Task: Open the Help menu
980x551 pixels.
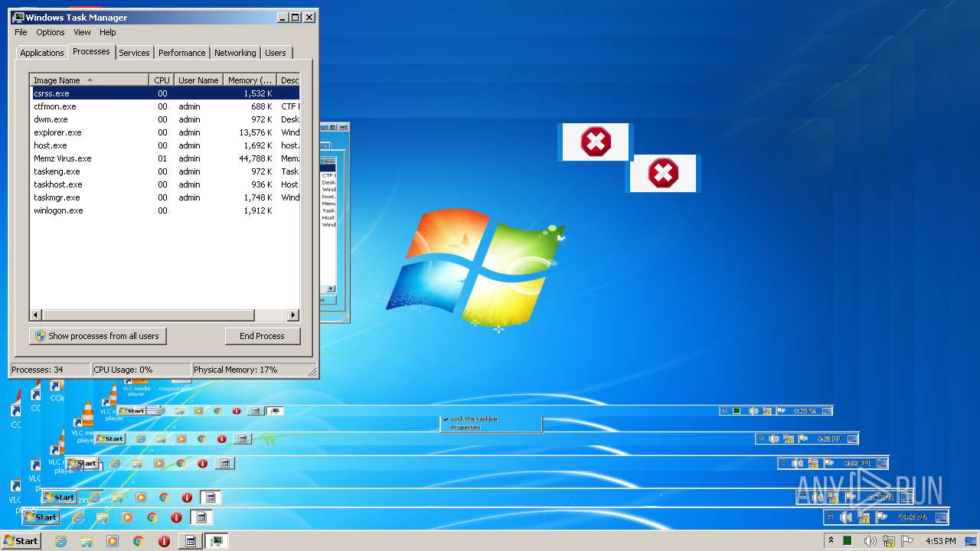Action: [108, 32]
